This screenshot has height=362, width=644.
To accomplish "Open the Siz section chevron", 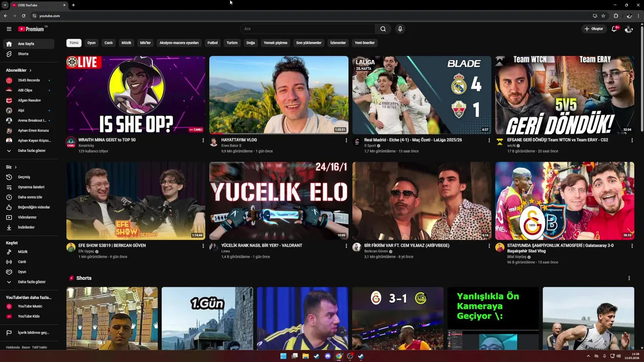I will (x=16, y=167).
